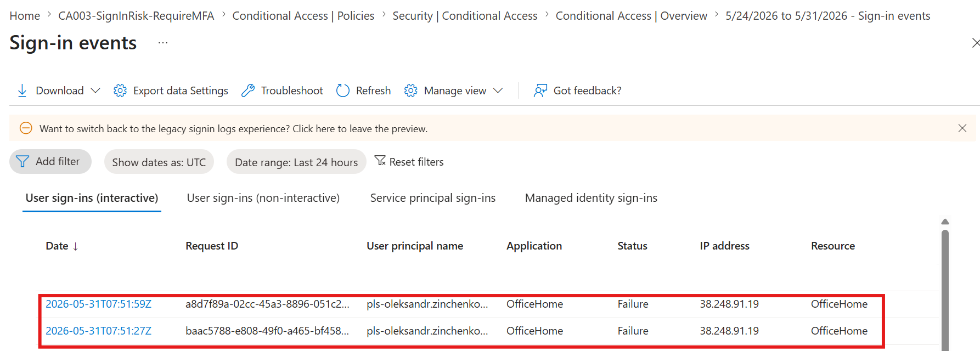Viewport: 980px width, 351px height.
Task: Open Conditional Access | Policies breadcrumb
Action: 303,16
